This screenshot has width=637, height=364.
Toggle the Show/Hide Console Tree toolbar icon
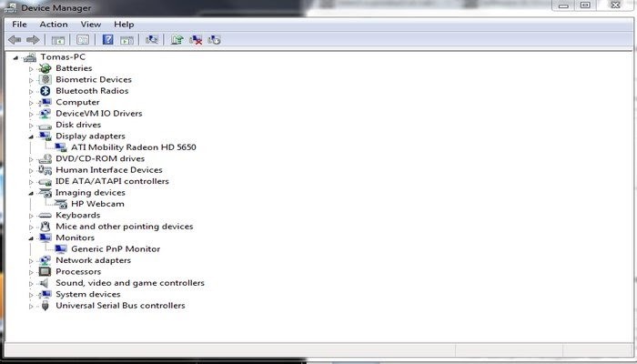pyautogui.click(x=58, y=40)
